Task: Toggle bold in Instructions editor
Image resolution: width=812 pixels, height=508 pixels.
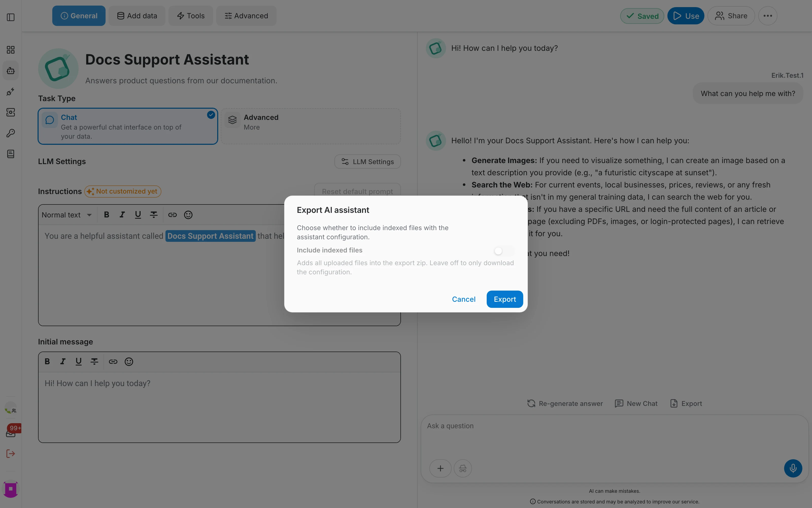Action: (106, 215)
